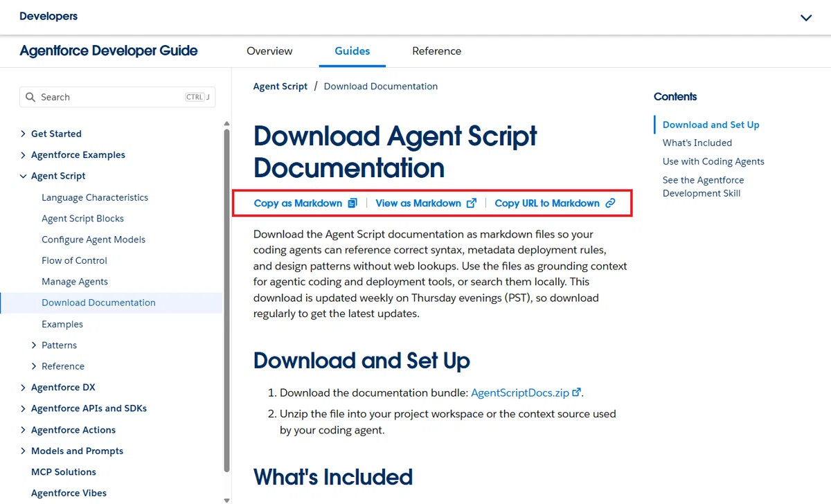Click the Contents heading

(x=675, y=97)
